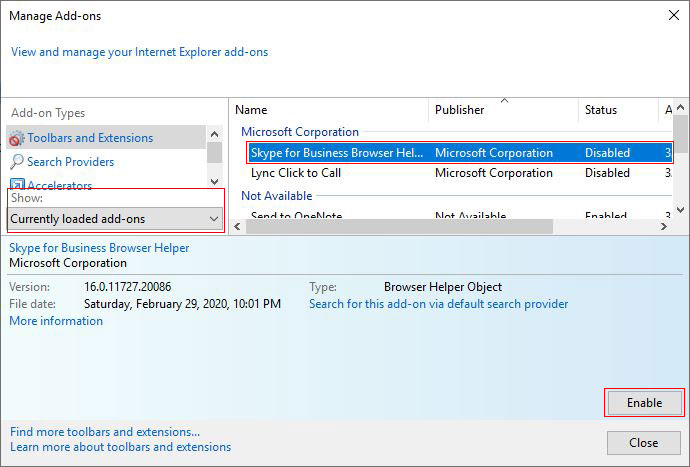Open the Show filter dropdown

pos(115,219)
